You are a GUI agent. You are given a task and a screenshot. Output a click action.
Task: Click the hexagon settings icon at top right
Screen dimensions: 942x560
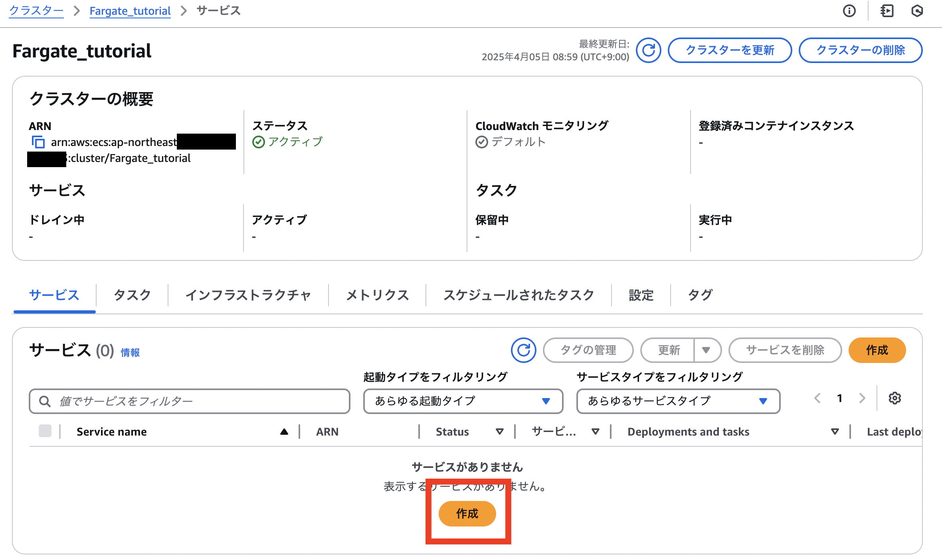click(917, 11)
